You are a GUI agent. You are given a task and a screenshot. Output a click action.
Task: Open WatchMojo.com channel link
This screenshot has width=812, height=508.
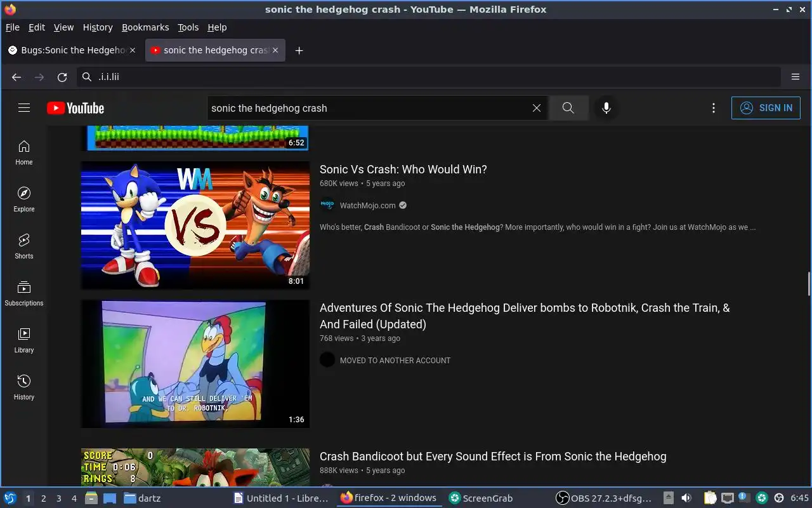pos(367,205)
